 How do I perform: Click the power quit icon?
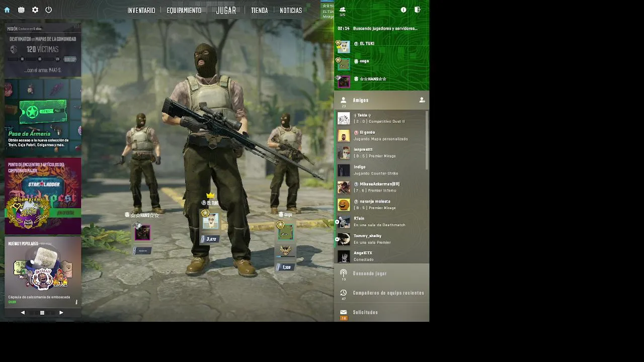tap(49, 10)
